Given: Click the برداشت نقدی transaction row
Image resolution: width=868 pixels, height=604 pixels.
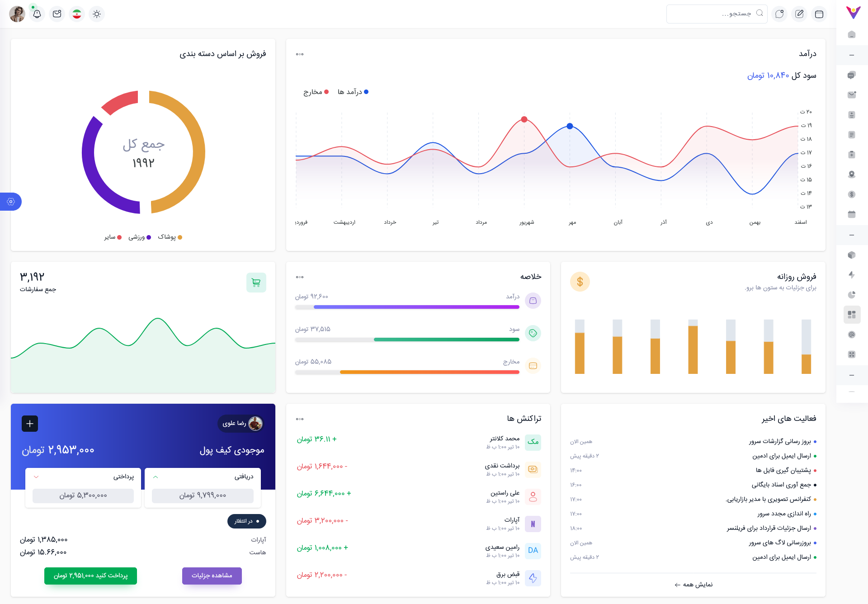Looking at the screenshot, I should [418, 469].
